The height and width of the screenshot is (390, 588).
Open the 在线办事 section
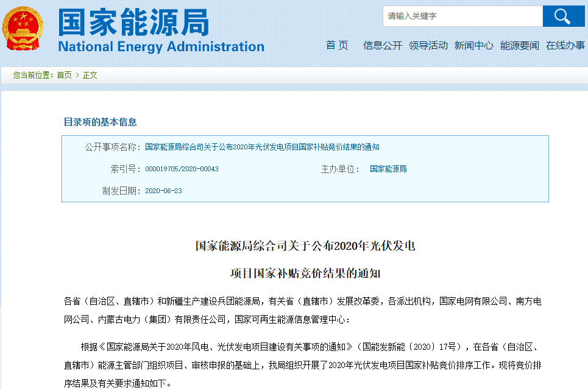pos(567,44)
